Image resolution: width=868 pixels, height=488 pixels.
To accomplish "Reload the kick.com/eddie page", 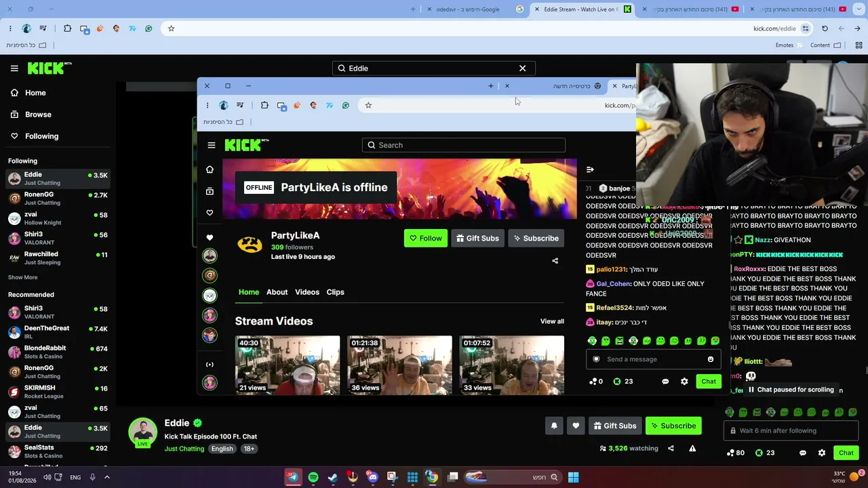I will [825, 28].
